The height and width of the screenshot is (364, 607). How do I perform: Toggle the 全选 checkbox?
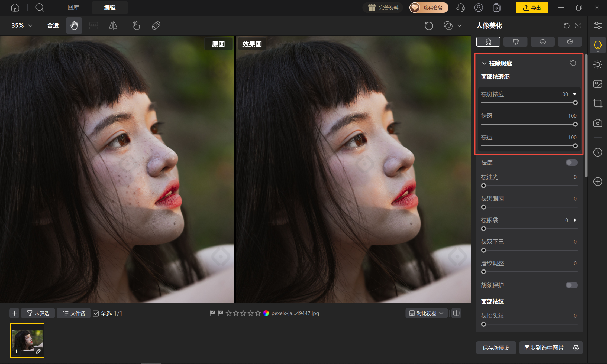(x=96, y=313)
